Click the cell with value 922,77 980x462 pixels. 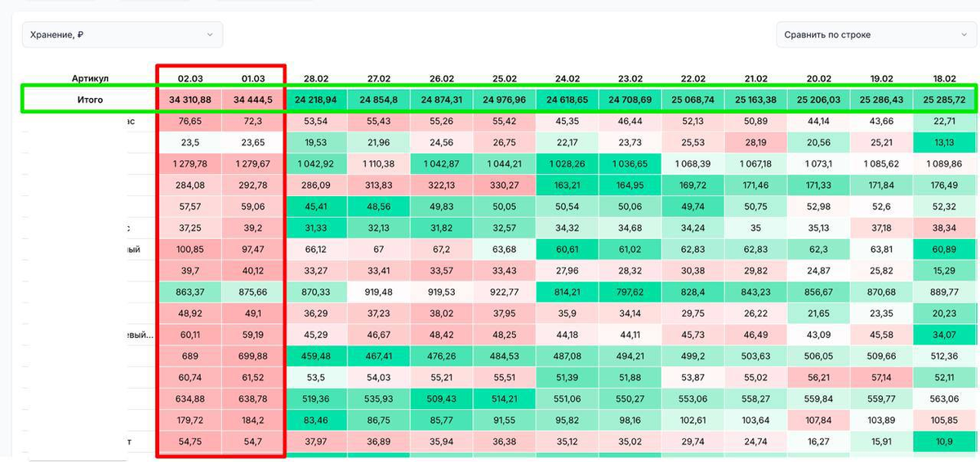click(505, 291)
